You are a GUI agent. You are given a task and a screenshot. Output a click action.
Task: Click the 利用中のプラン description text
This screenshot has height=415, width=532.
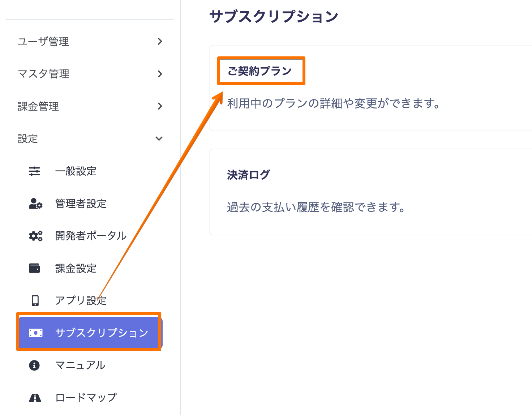tap(333, 104)
